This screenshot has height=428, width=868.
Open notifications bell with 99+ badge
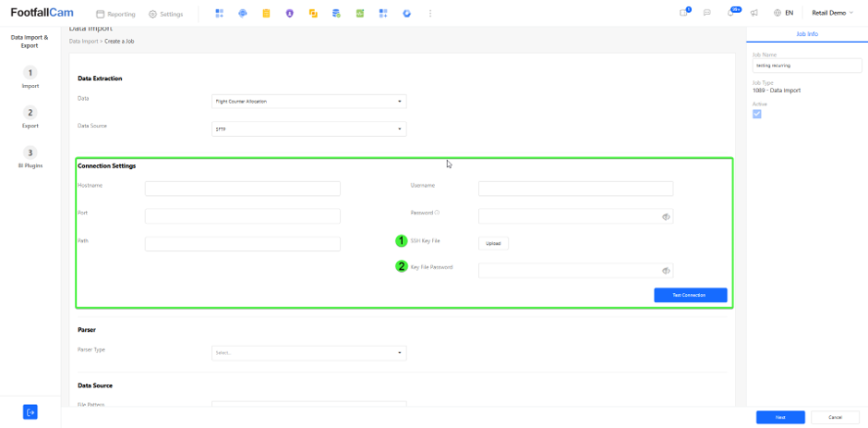click(x=732, y=13)
